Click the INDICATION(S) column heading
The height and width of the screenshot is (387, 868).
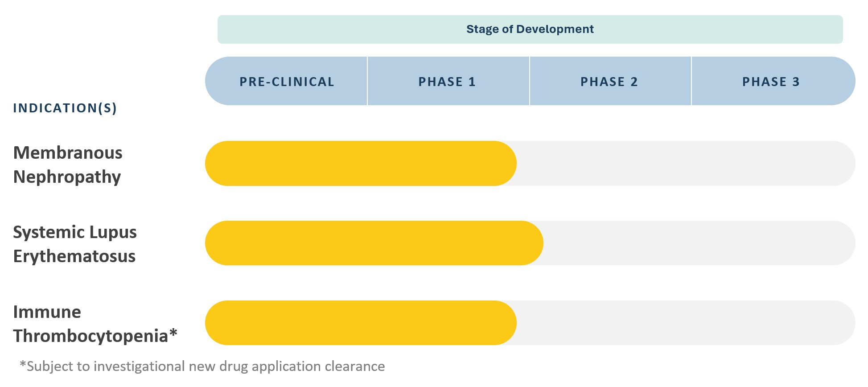65,108
